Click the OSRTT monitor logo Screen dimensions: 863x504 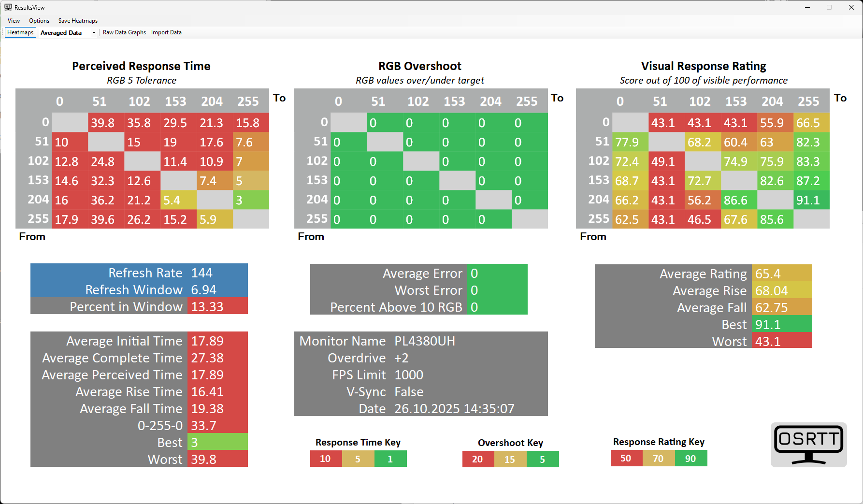808,445
